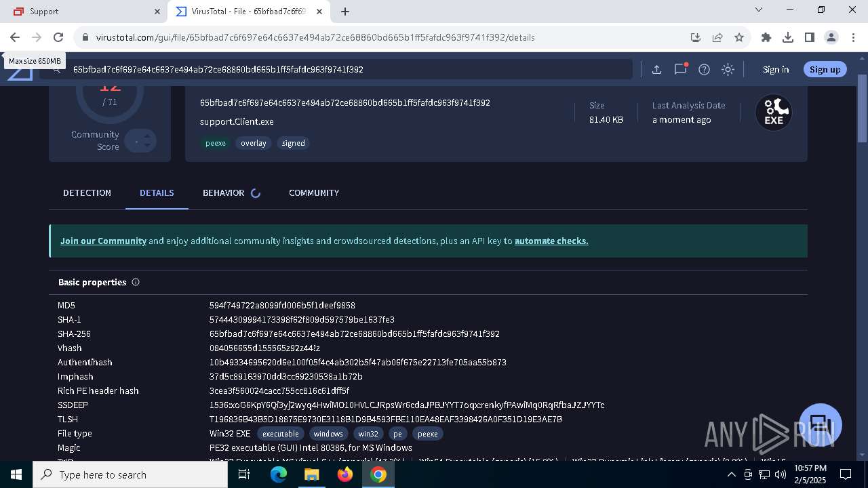Viewport: 868px width, 488px height.
Task: Click the address bar URL
Action: click(315, 37)
